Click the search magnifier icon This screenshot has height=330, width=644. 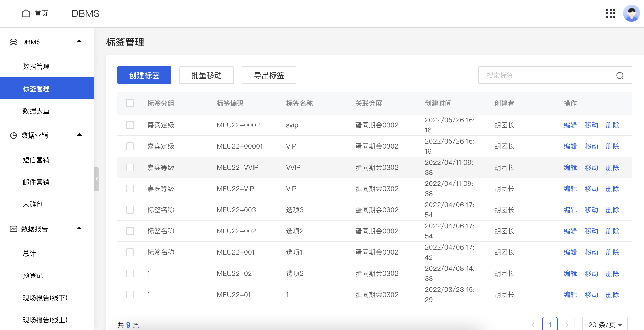tap(620, 76)
